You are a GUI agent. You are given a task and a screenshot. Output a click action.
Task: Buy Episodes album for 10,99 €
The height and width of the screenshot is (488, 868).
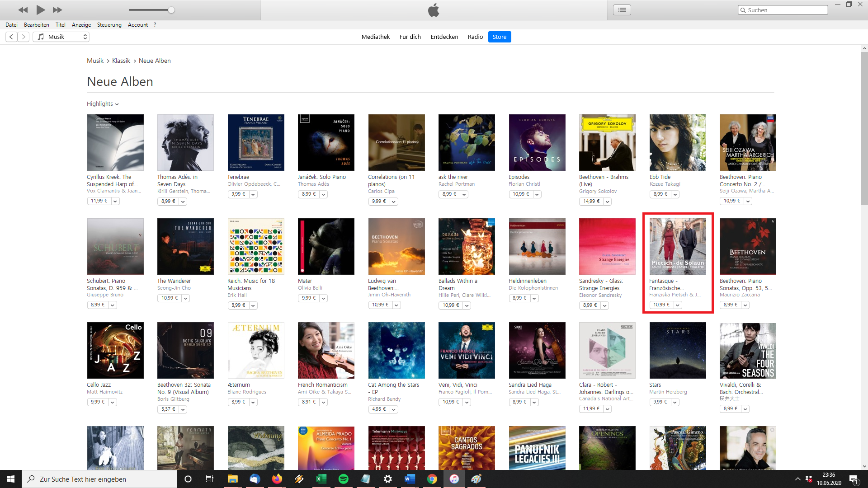coord(521,194)
